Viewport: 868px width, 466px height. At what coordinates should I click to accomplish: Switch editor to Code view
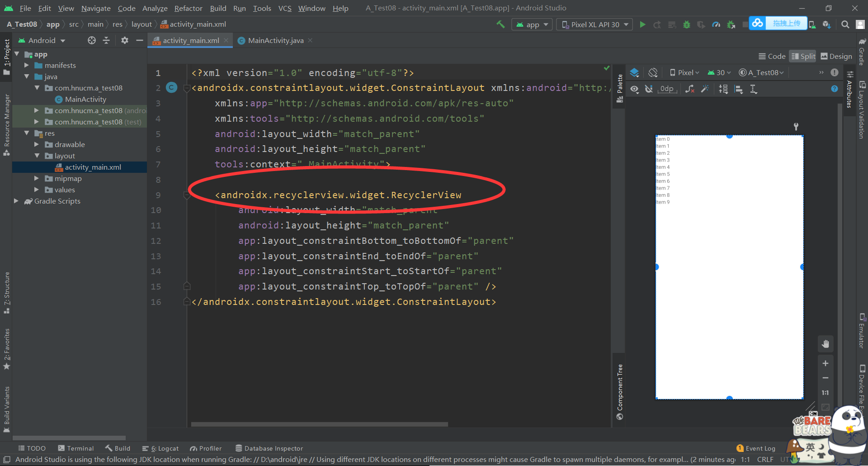[772, 56]
